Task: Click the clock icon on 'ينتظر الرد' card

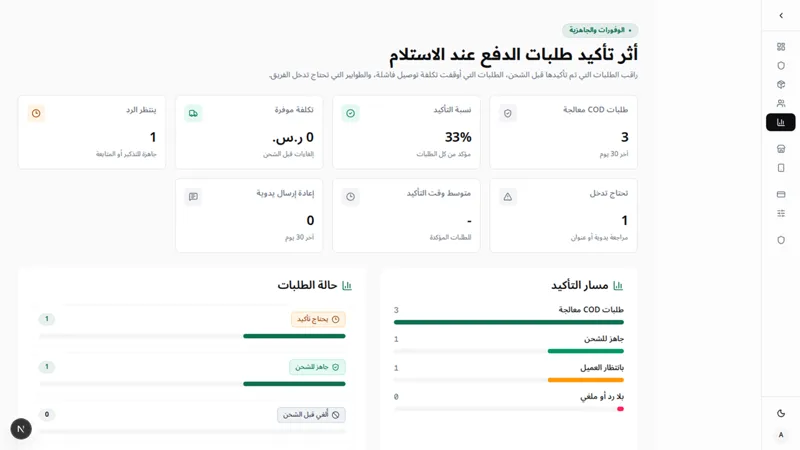Action: coord(36,113)
